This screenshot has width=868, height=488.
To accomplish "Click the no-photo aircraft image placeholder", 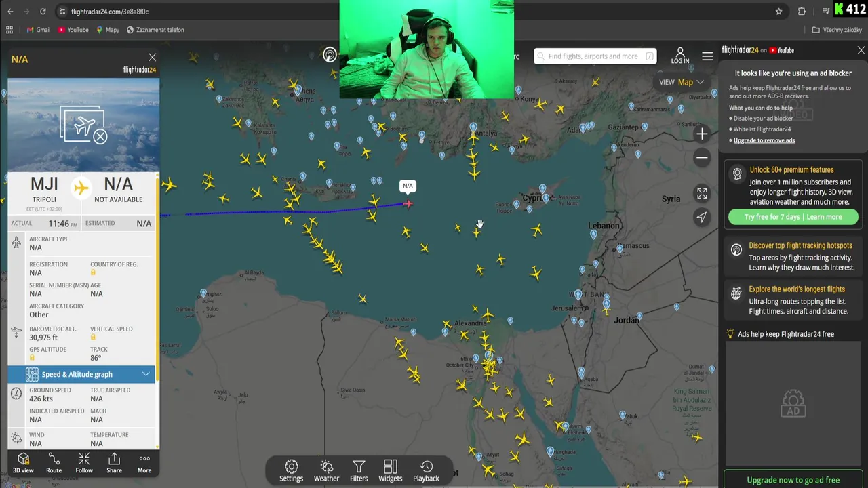I will tap(83, 125).
